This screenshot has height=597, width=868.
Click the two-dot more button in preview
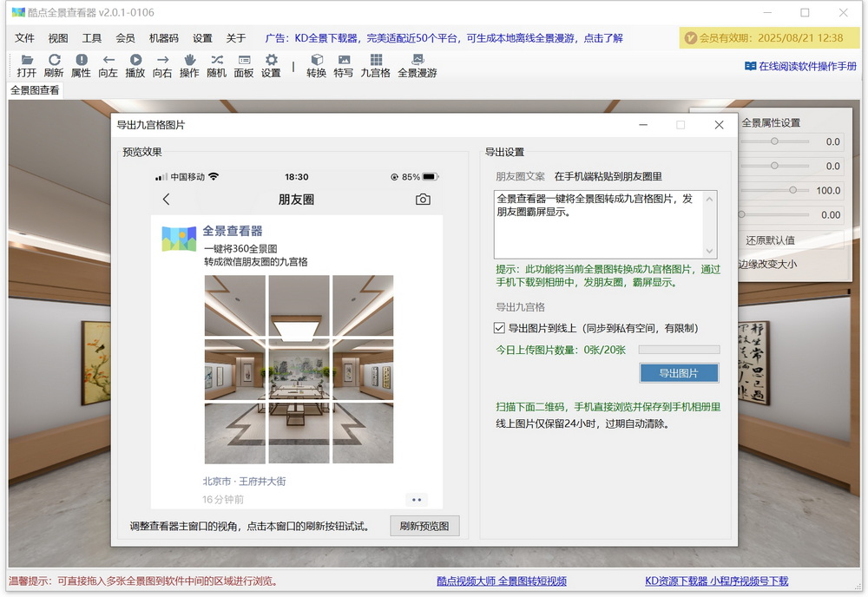[x=417, y=500]
